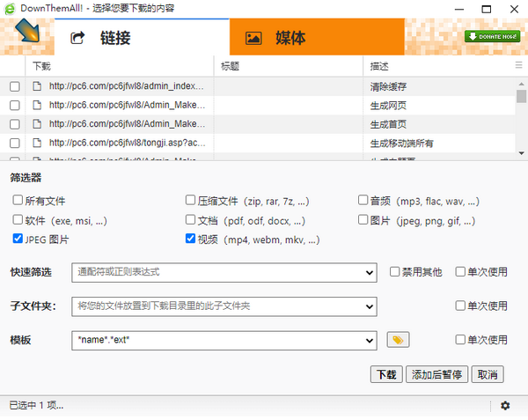Click the links tab share icon
This screenshot has height=420, width=528.
click(77, 38)
